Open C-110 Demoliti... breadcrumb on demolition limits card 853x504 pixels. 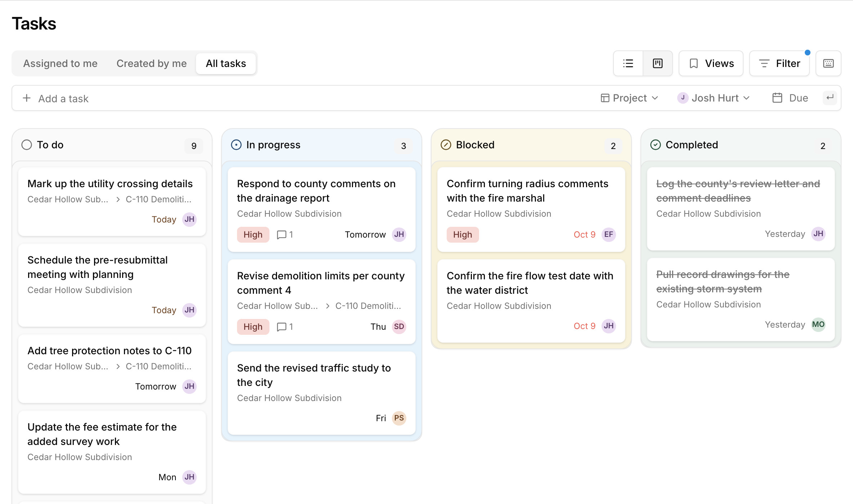[368, 306]
